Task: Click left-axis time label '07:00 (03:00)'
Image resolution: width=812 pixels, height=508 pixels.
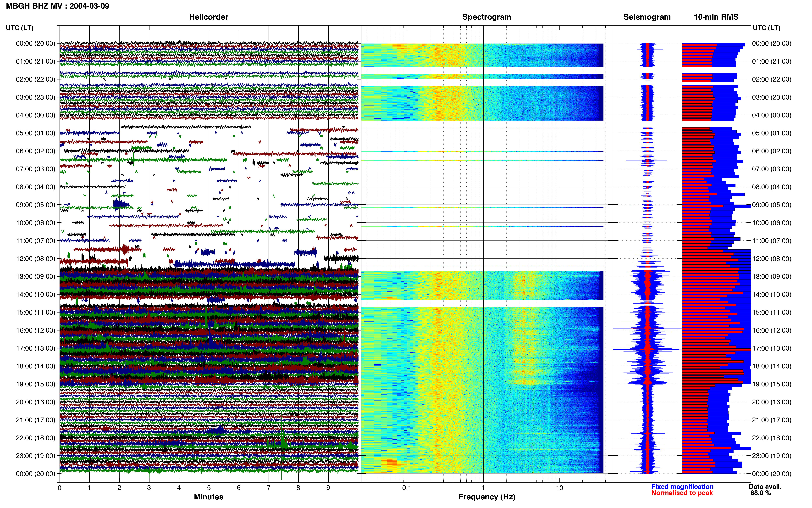Action: pyautogui.click(x=36, y=169)
